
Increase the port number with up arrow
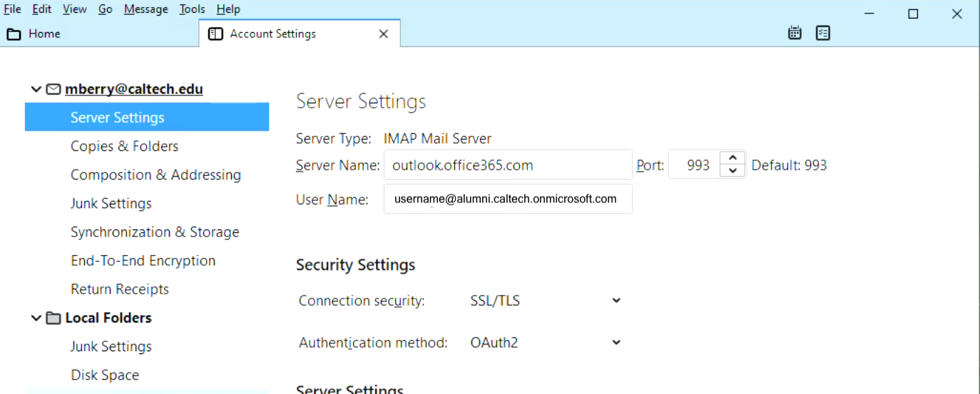coord(733,158)
